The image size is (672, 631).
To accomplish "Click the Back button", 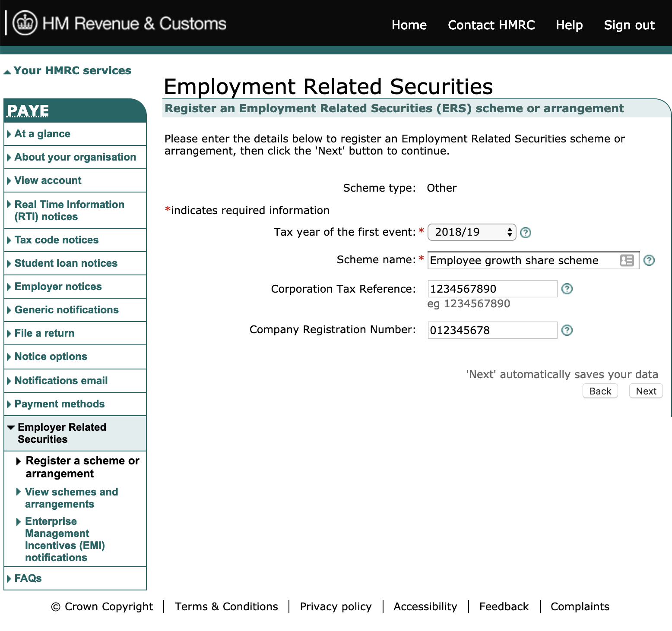I will tap(600, 391).
